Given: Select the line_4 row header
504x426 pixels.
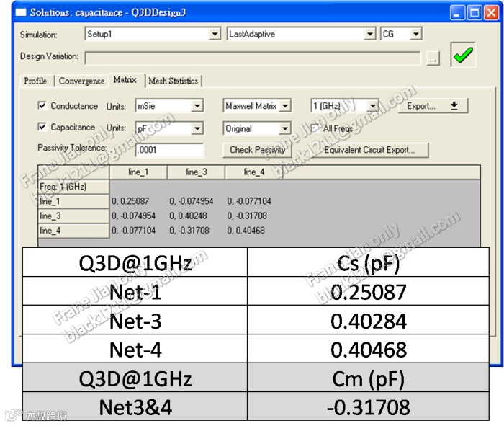Looking at the screenshot, I should coord(73,231).
